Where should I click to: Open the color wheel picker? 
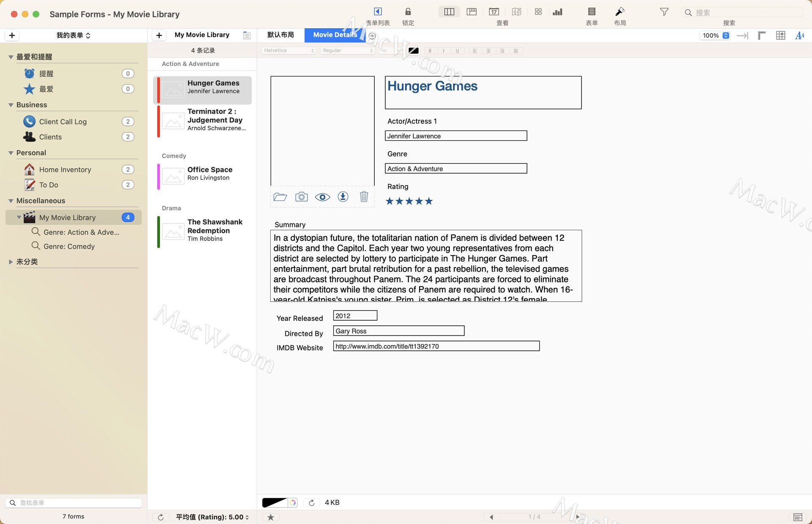(x=293, y=502)
